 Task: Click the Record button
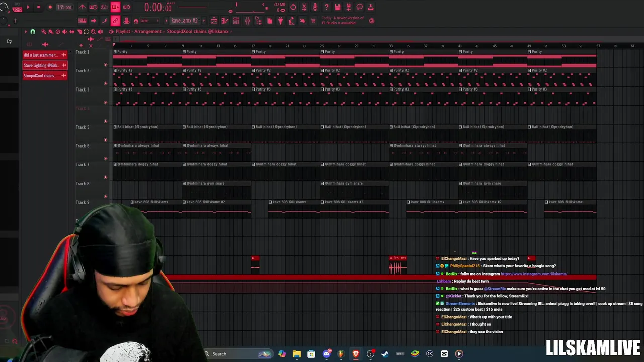pos(50,7)
